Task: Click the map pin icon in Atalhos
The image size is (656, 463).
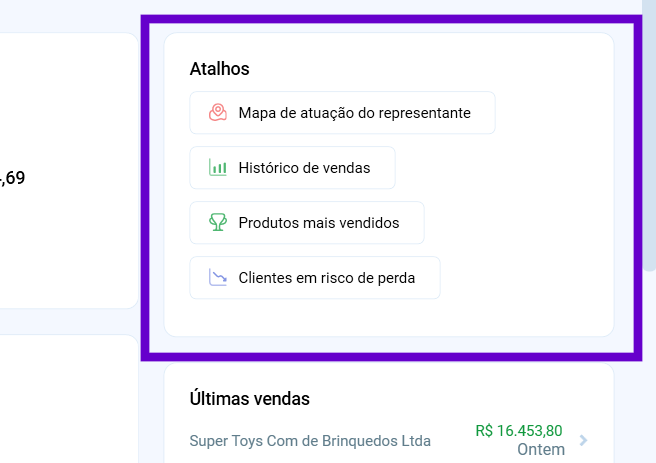Action: pyautogui.click(x=217, y=113)
